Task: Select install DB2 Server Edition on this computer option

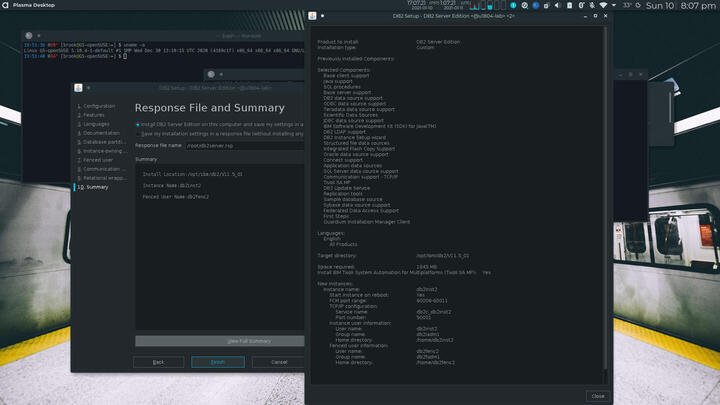Action: click(220, 124)
